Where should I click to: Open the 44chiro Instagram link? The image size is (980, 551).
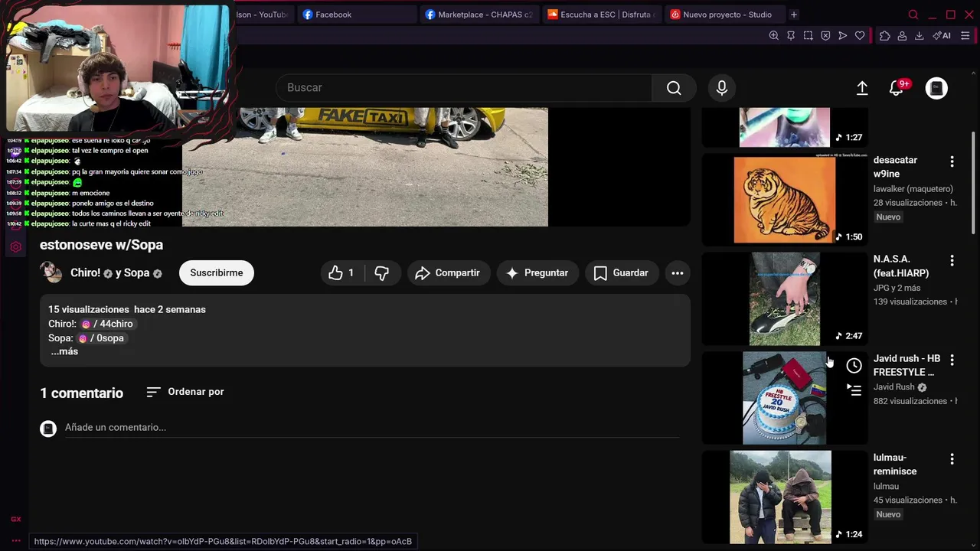point(107,324)
